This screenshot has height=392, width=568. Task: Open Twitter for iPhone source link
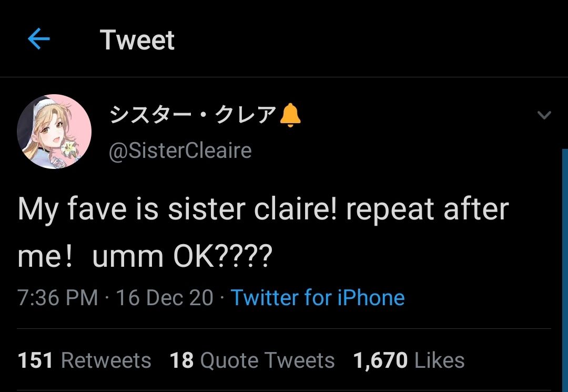[318, 297]
